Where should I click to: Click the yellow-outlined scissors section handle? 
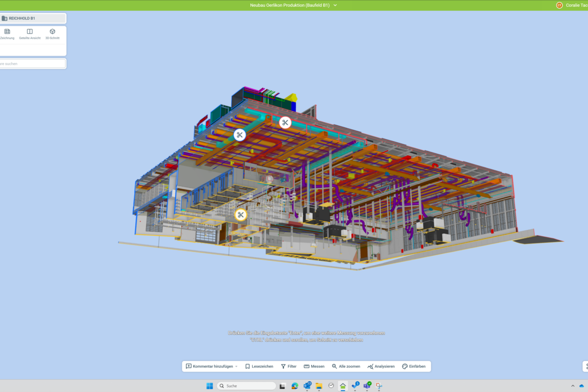(x=241, y=215)
